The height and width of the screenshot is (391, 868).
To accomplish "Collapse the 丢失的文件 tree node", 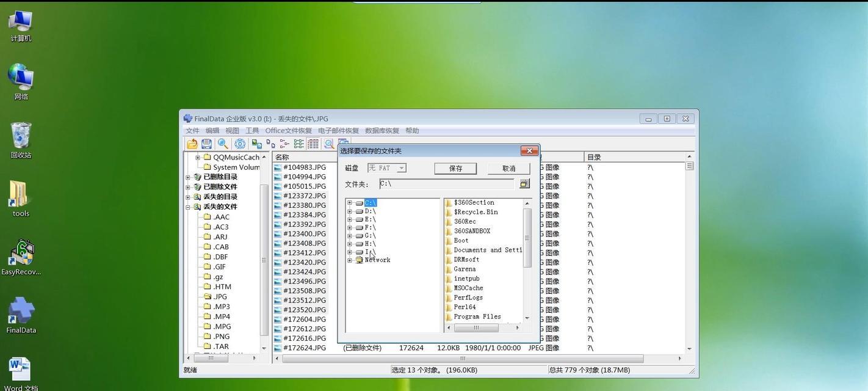I will (x=188, y=207).
